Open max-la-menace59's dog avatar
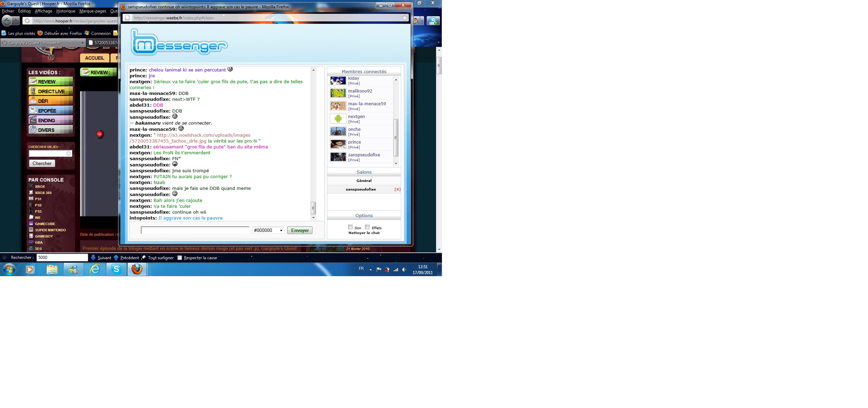Screen dimensions: 868x408 338,106
